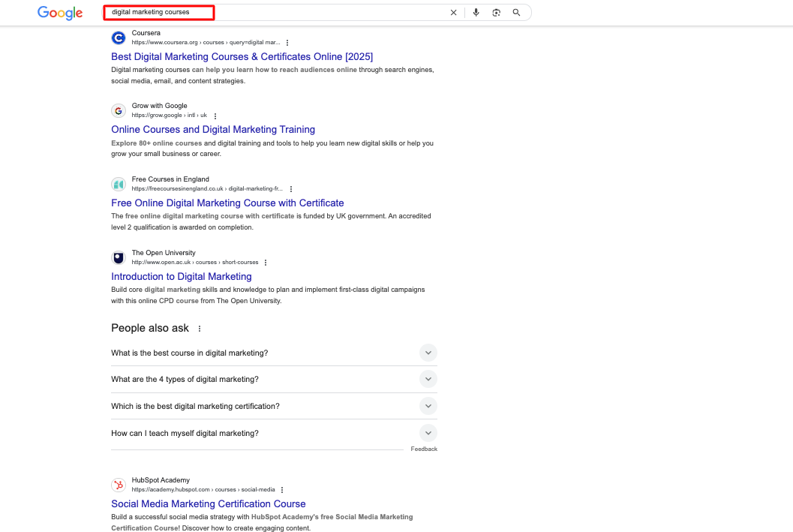Open Social Media Marketing Certification Course link

209,503
